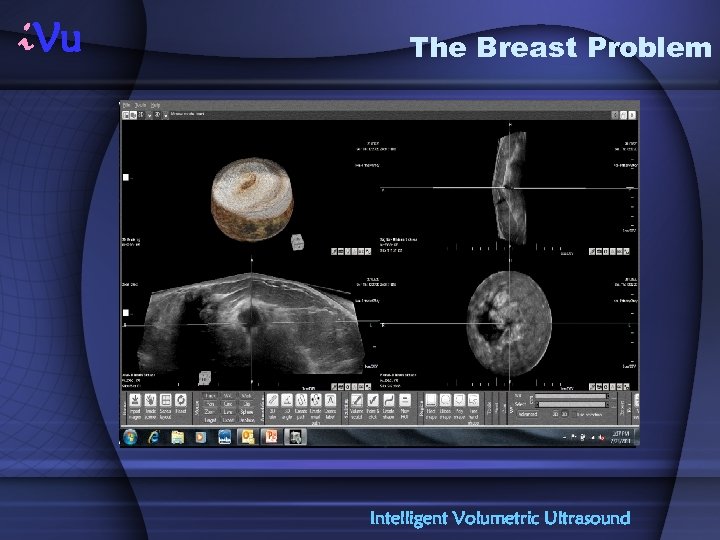720x540 pixels.
Task: Select the Volume sculpt tool icon
Action: pyautogui.click(x=357, y=400)
